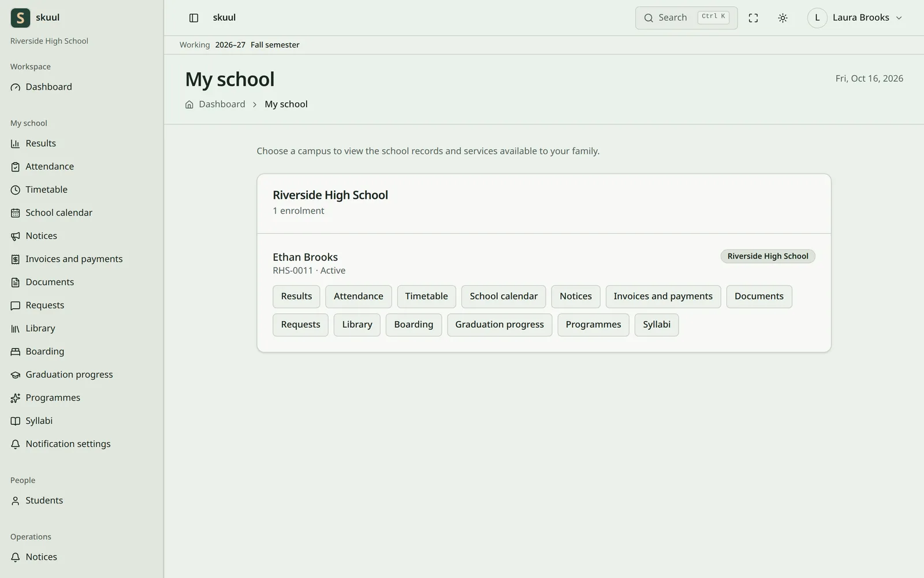Click the Attendance button for Ethan Brooks
Image resolution: width=924 pixels, height=578 pixels.
[x=359, y=297]
